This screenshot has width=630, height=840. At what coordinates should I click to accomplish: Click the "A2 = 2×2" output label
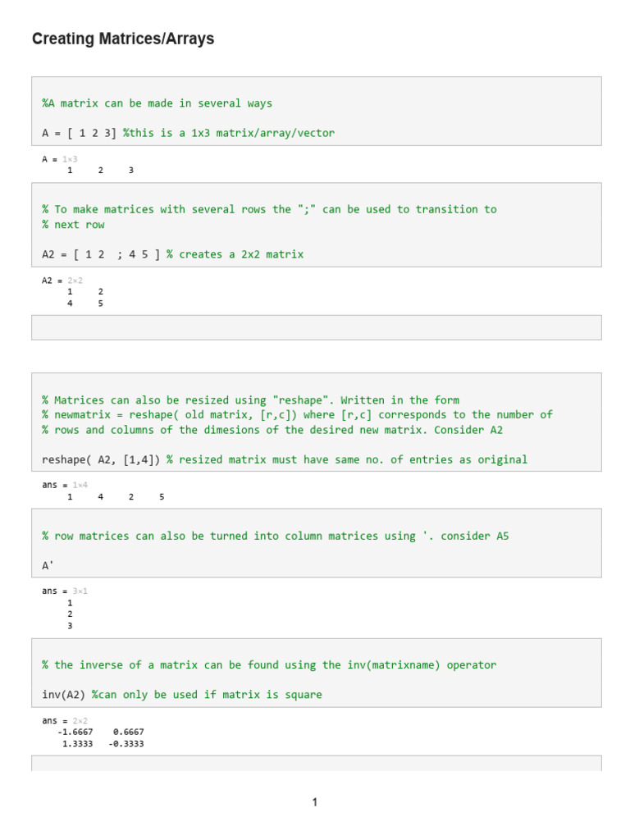coord(62,280)
